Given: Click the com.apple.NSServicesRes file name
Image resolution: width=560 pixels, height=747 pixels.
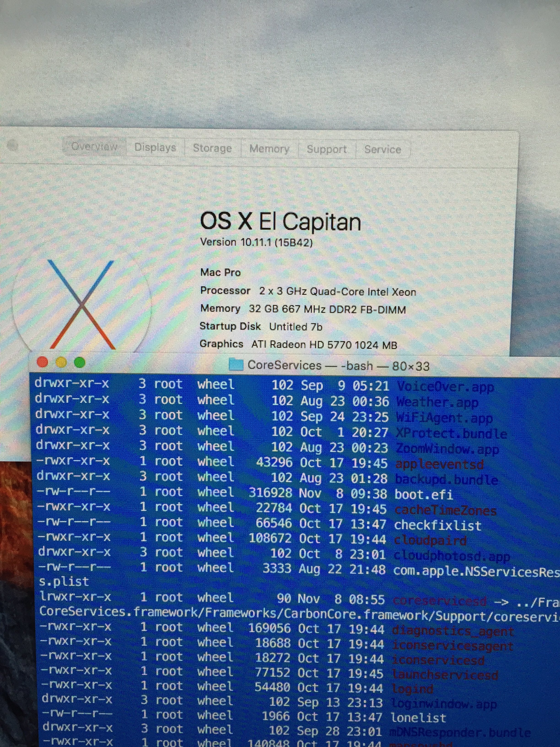Looking at the screenshot, I should pyautogui.click(x=477, y=571).
